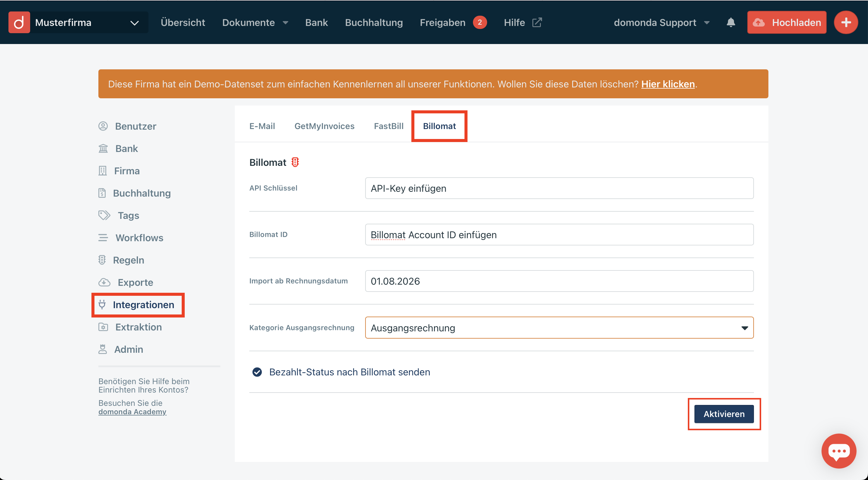Go to Übersicht in top navigation
The width and height of the screenshot is (868, 480).
(x=183, y=22)
